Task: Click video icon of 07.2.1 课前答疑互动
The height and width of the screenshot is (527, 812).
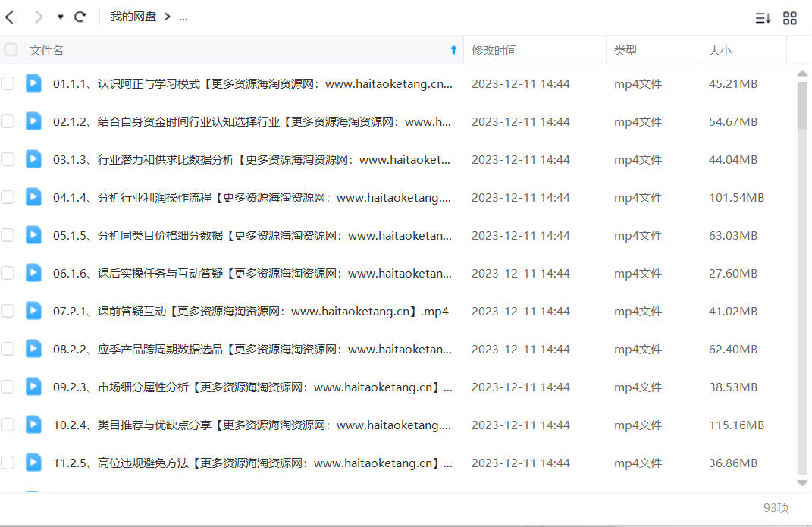Action: pos(33,310)
